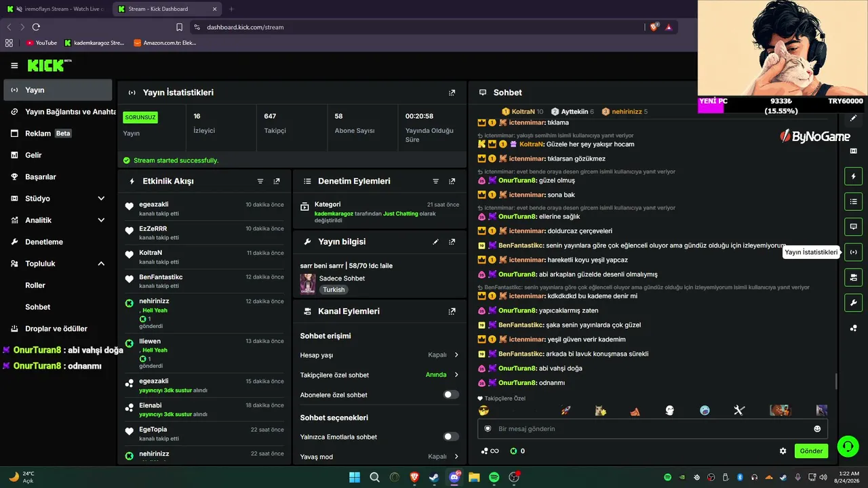868x488 pixels.
Task: Toggle Yalnızca Emotlarla sohbet switch
Action: click(x=451, y=437)
